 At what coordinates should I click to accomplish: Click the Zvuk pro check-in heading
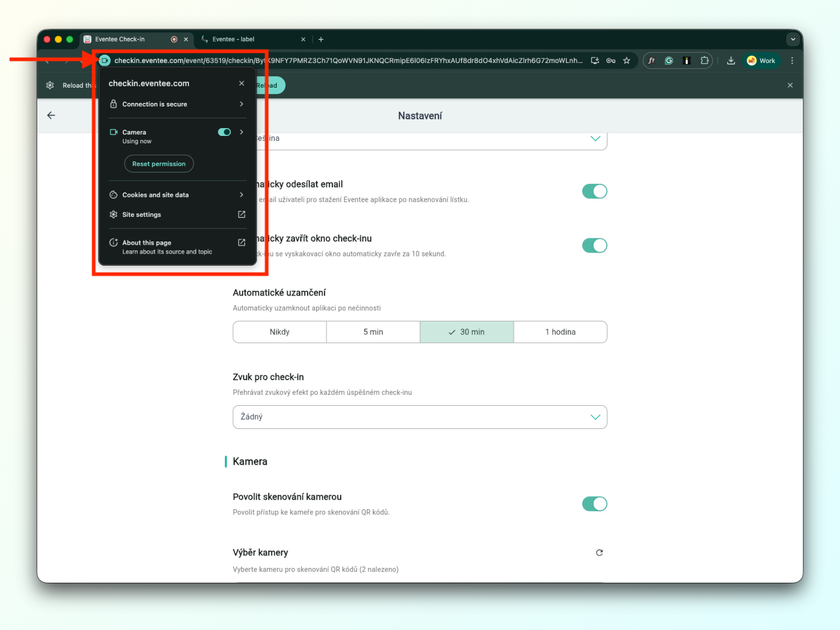pyautogui.click(x=268, y=377)
